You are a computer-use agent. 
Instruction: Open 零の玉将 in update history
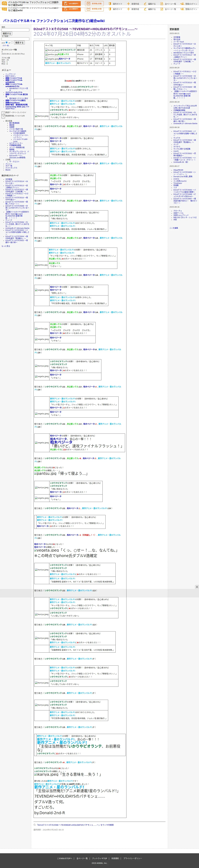pos(177,39)
